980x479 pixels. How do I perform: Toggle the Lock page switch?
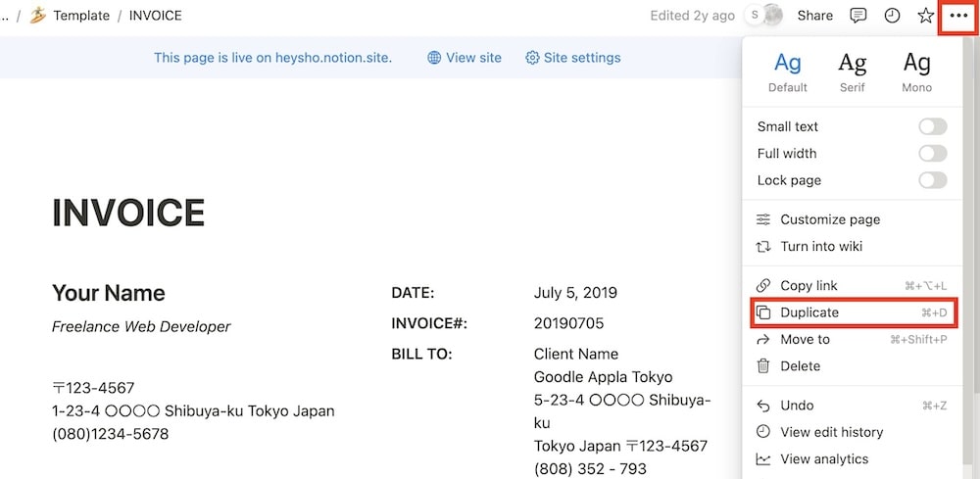pos(933,180)
